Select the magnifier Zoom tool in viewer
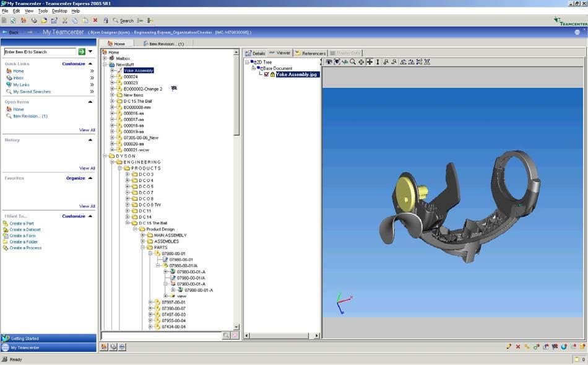 click(353, 62)
